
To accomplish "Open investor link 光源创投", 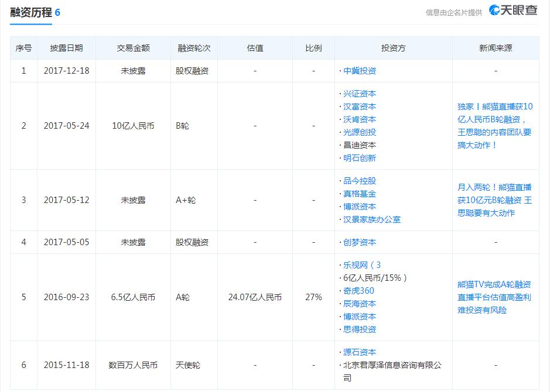I will click(360, 132).
